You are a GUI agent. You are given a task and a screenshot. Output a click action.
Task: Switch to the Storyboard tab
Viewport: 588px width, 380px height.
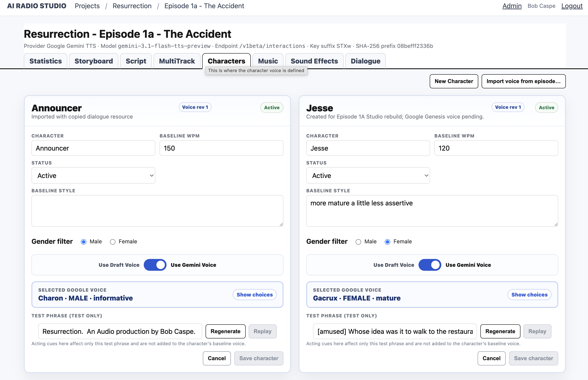click(93, 61)
